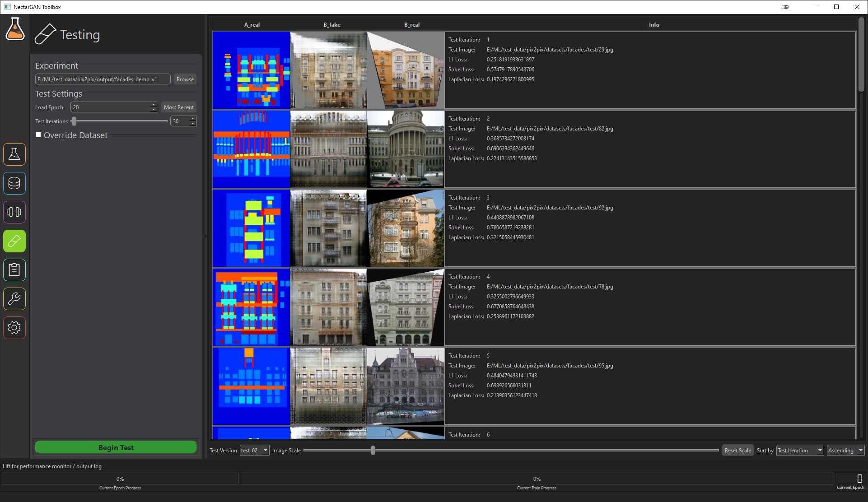Enable the Override Dataset checkbox
The height and width of the screenshot is (502, 868).
click(38, 135)
